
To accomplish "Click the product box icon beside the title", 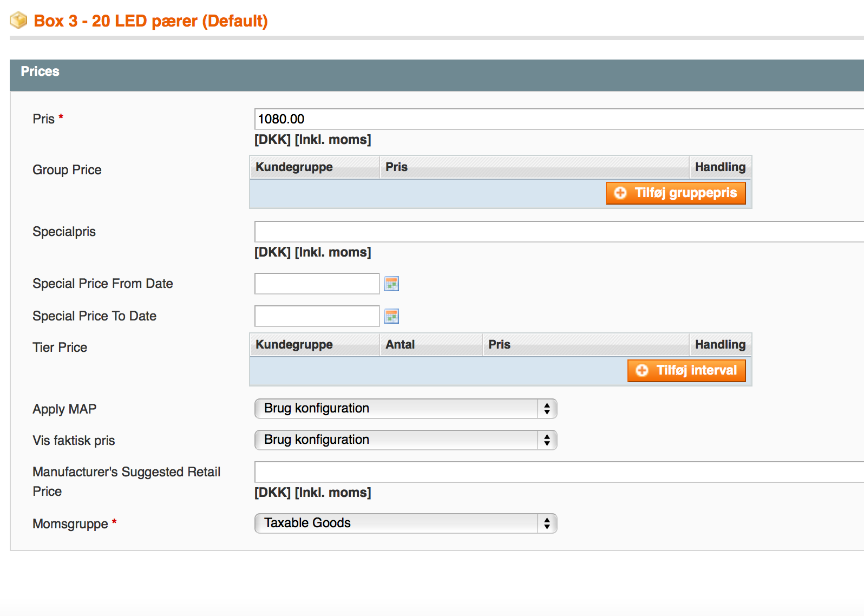I will tap(18, 21).
